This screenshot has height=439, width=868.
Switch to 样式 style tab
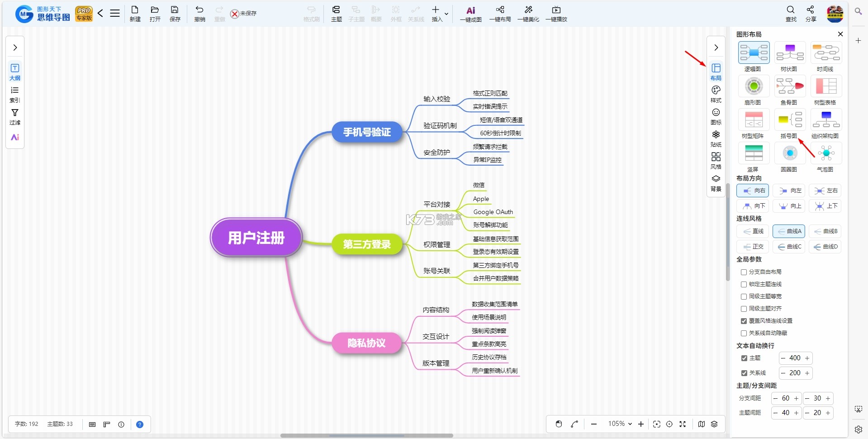[x=716, y=94]
